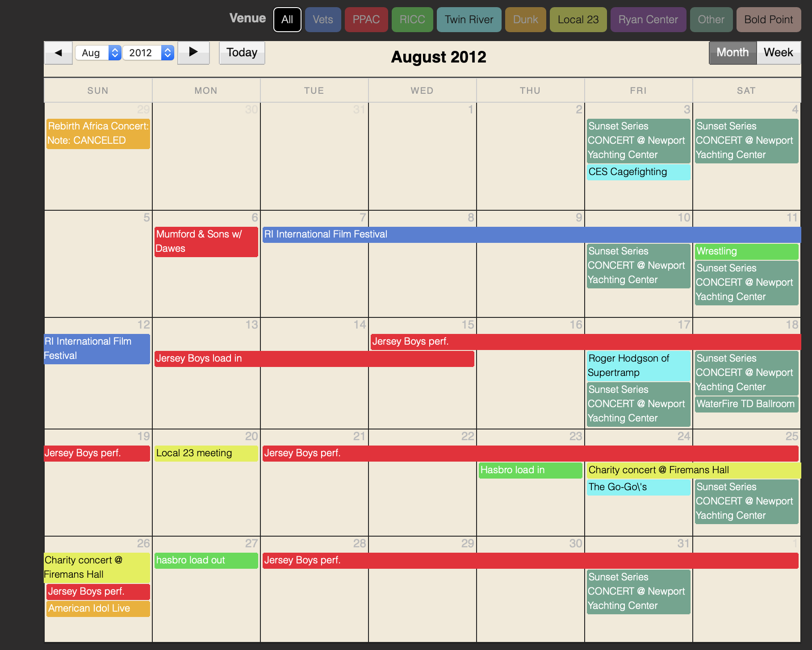Jump to Today
The width and height of the screenshot is (812, 650).
242,53
